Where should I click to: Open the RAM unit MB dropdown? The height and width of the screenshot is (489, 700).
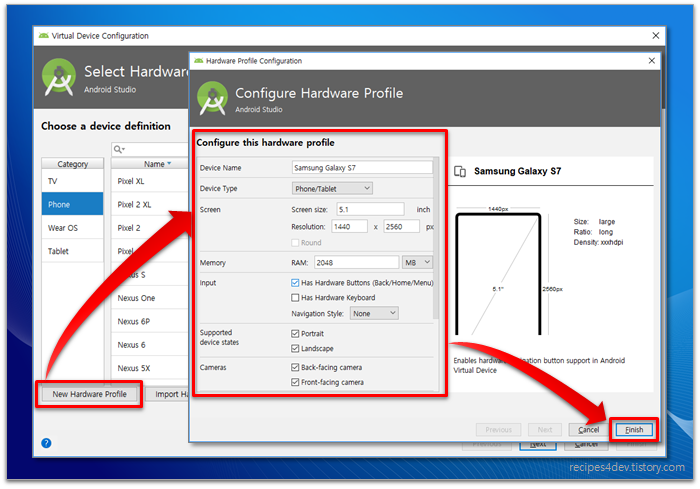(417, 263)
